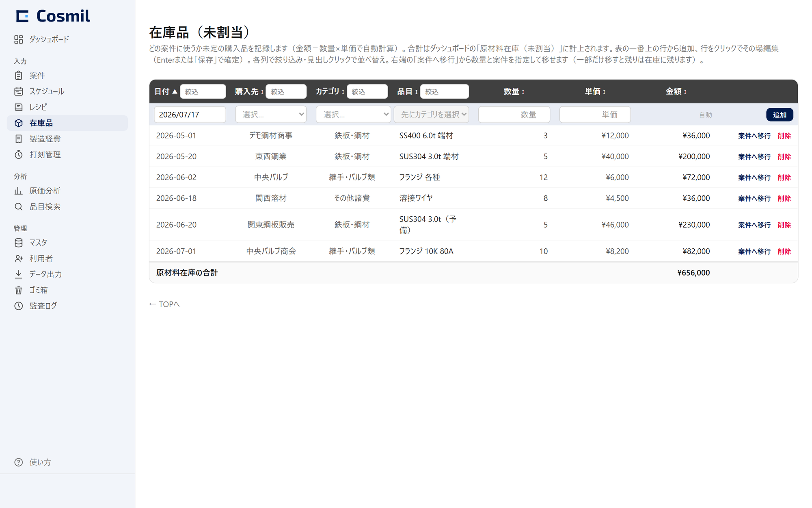Go to the 案件 page

click(x=67, y=76)
